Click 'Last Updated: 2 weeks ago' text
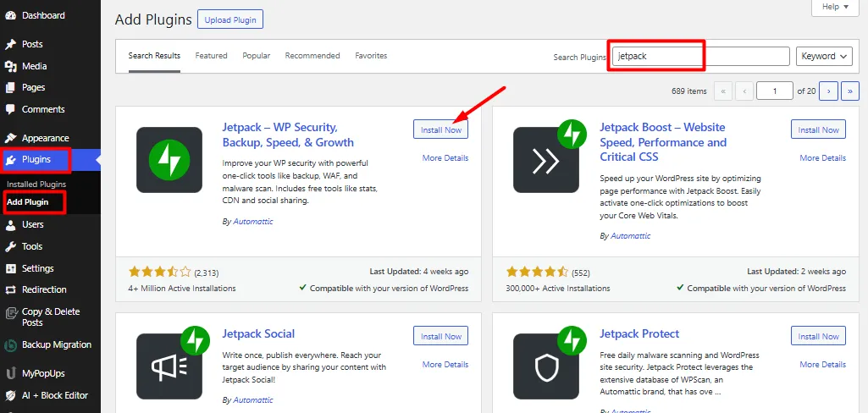The height and width of the screenshot is (413, 868). [797, 272]
